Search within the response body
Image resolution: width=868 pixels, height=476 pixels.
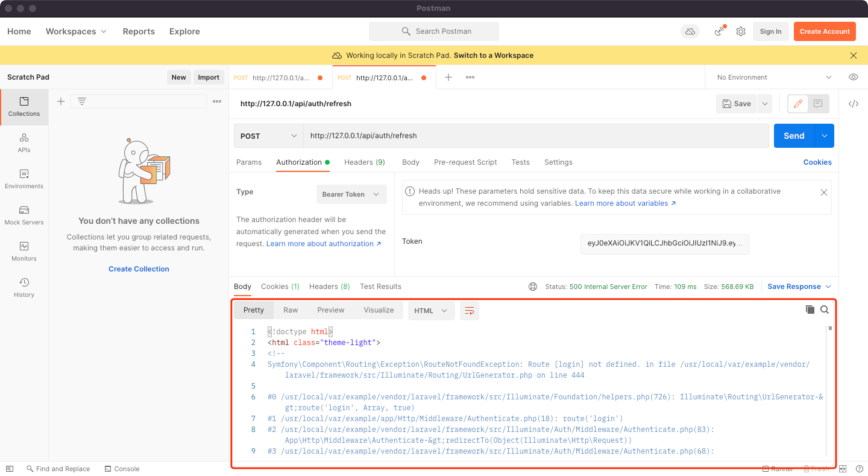click(825, 309)
